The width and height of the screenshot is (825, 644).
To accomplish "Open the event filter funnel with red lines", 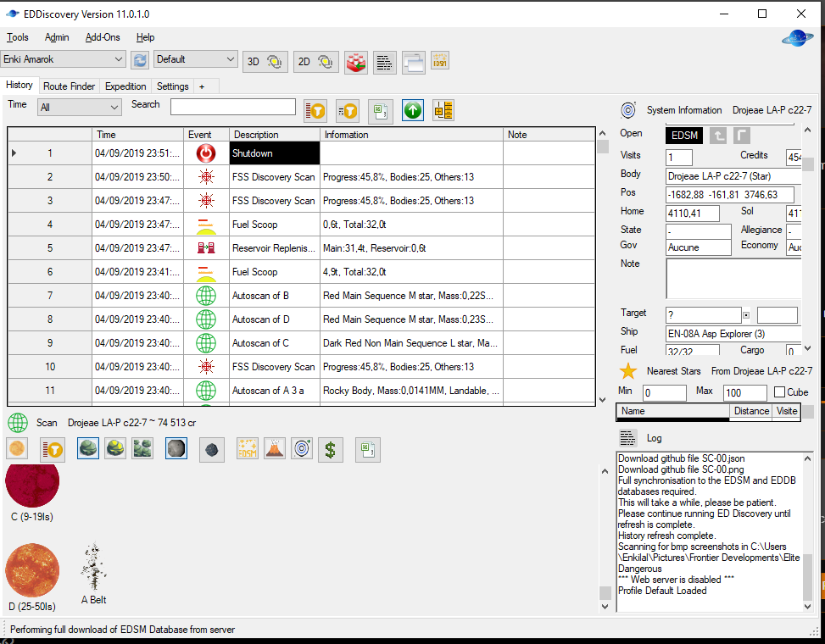I will coord(315,111).
